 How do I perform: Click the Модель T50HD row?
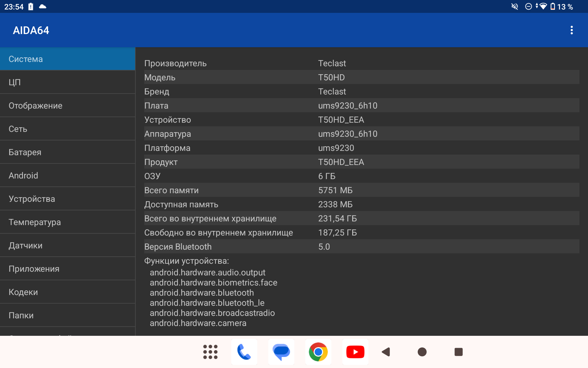pyautogui.click(x=361, y=77)
